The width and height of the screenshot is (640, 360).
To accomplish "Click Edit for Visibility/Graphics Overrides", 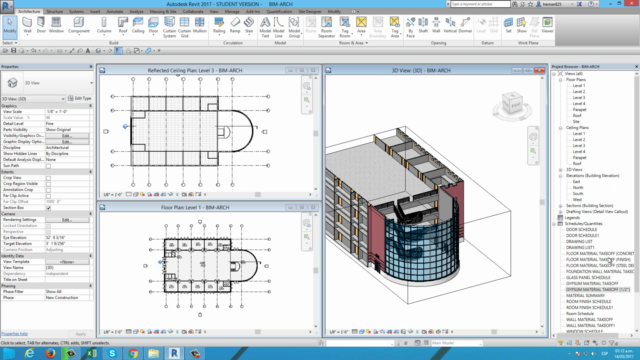I will coord(67,136).
